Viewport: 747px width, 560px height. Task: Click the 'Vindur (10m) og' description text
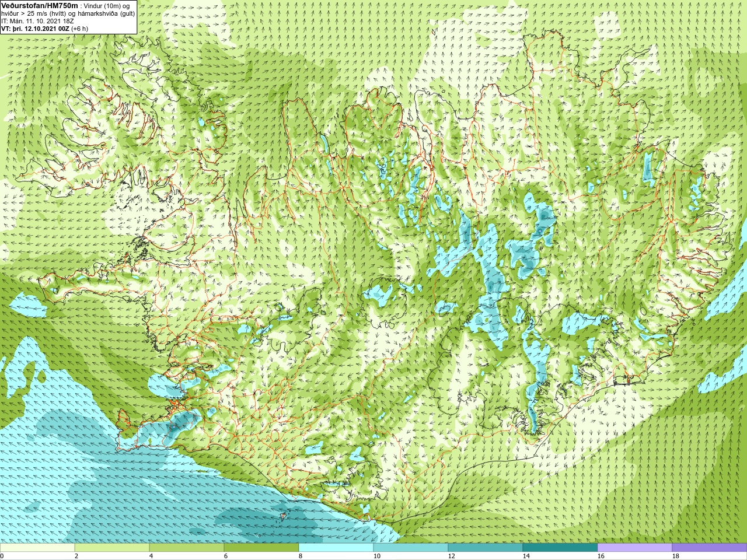tap(107, 6)
